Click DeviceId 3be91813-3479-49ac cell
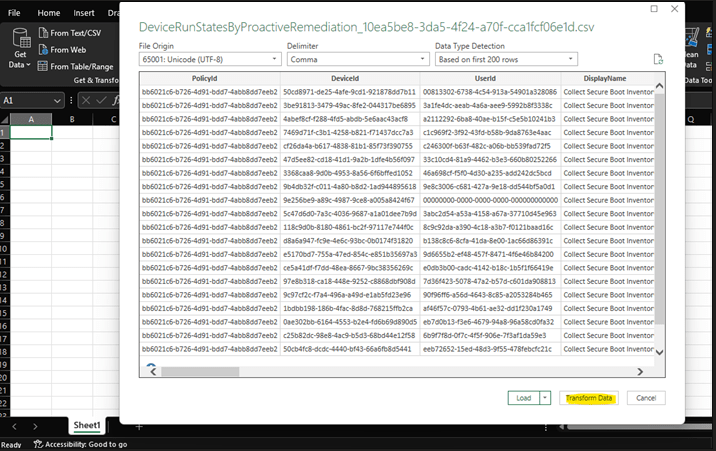This screenshot has height=451, width=716. [350, 105]
